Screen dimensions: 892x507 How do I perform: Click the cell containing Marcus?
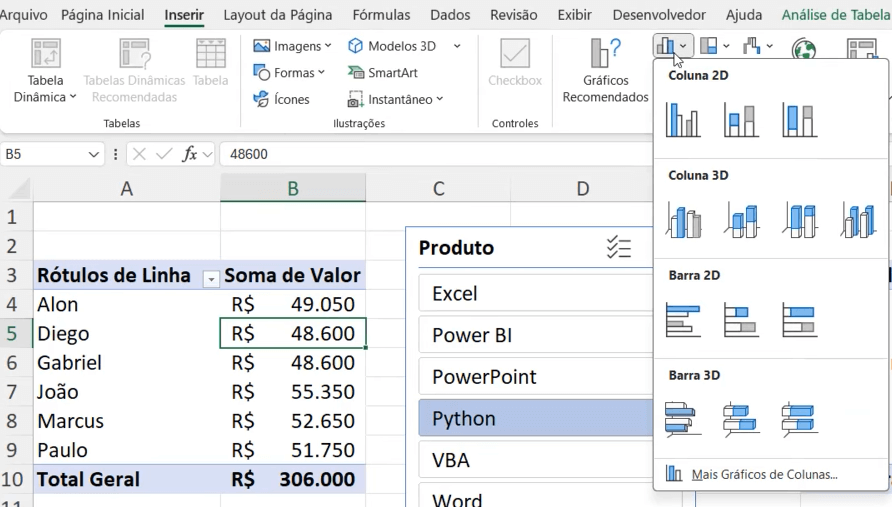click(127, 421)
